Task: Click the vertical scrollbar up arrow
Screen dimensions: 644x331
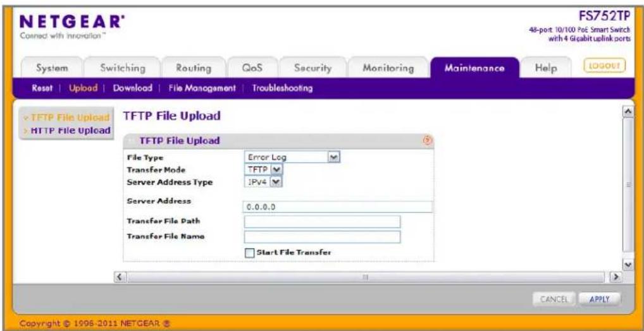Action: (627, 111)
